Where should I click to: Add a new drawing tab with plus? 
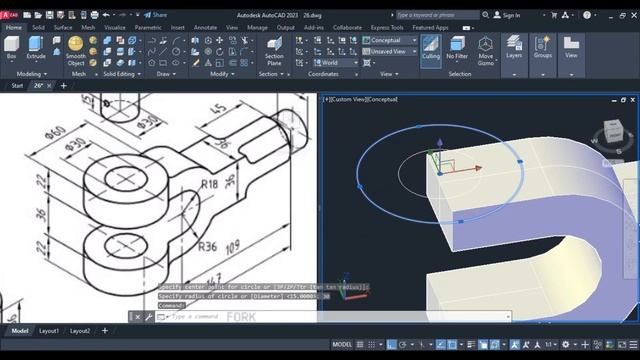63,86
